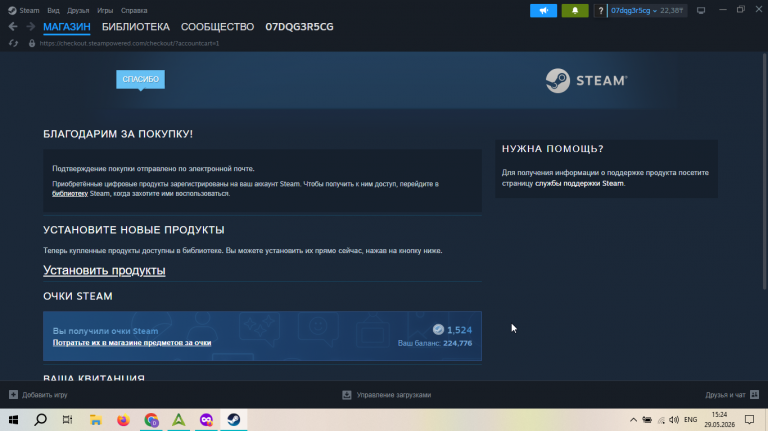Click the download icon beside Управление загрузками
768x431 pixels.
pyautogui.click(x=347, y=395)
